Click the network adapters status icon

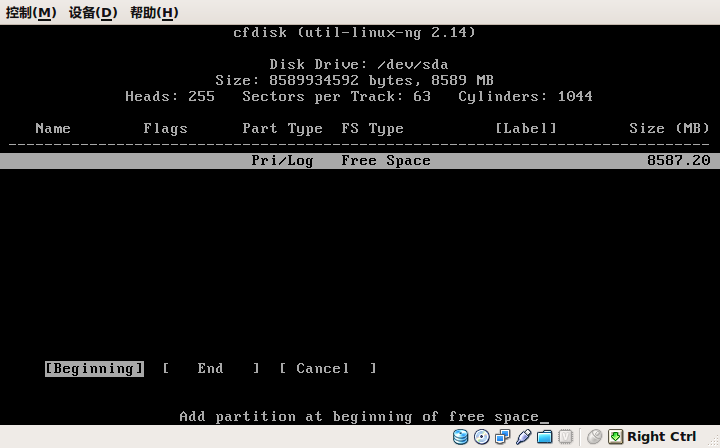click(502, 437)
